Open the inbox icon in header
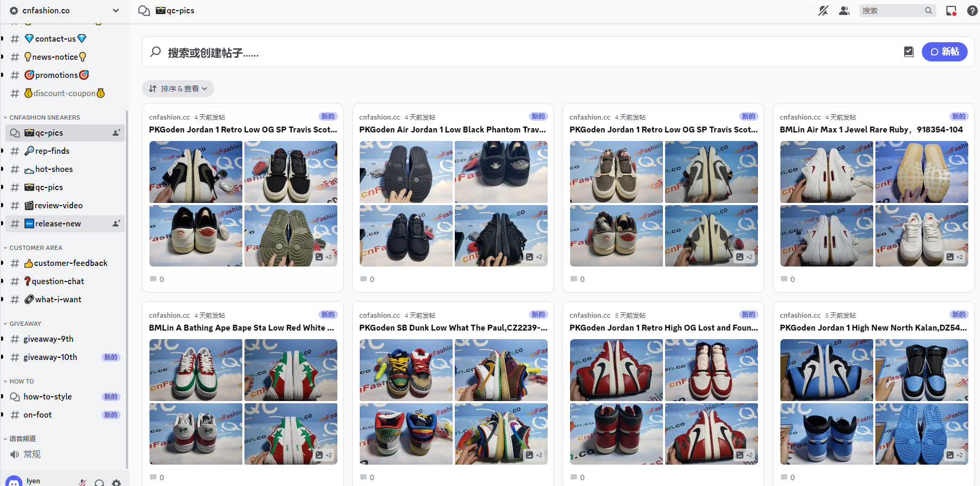Image resolution: width=980 pixels, height=486 pixels. tap(951, 11)
